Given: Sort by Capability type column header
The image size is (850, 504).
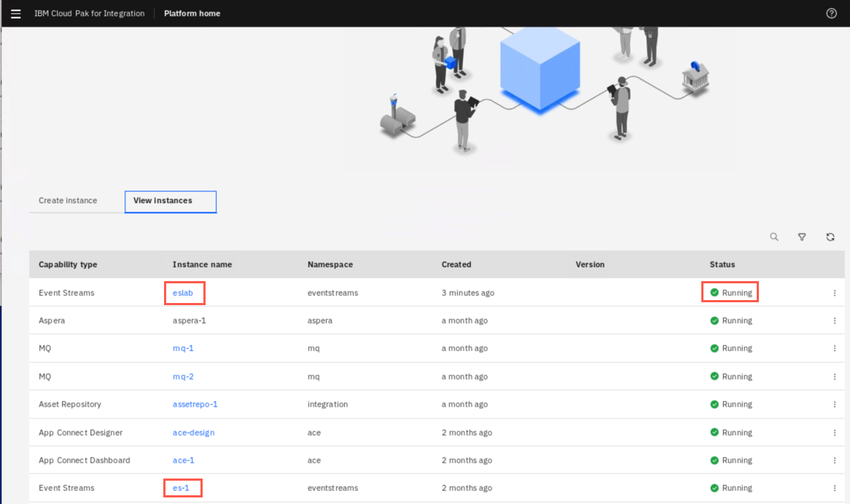Looking at the screenshot, I should [x=68, y=264].
